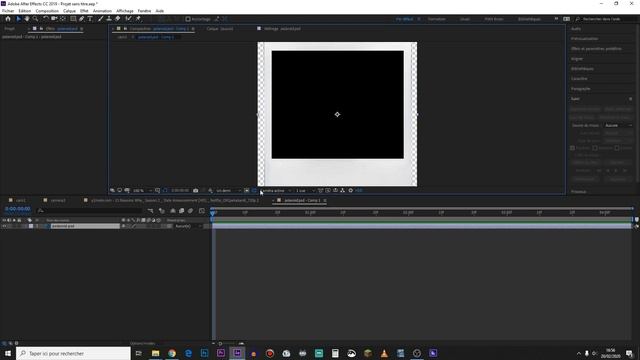Viewport: 640px width, 360px height.
Task: Open the Paragraphe panel
Action: click(580, 89)
